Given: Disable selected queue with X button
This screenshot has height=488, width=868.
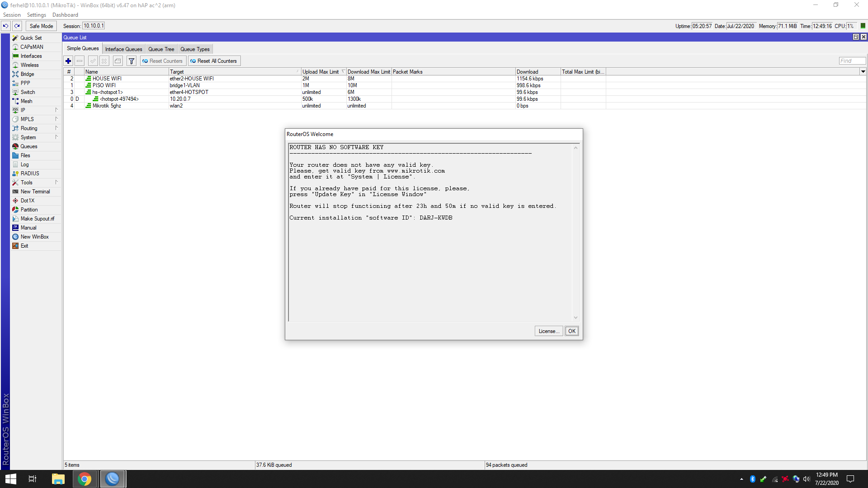Looking at the screenshot, I should pyautogui.click(x=104, y=61).
